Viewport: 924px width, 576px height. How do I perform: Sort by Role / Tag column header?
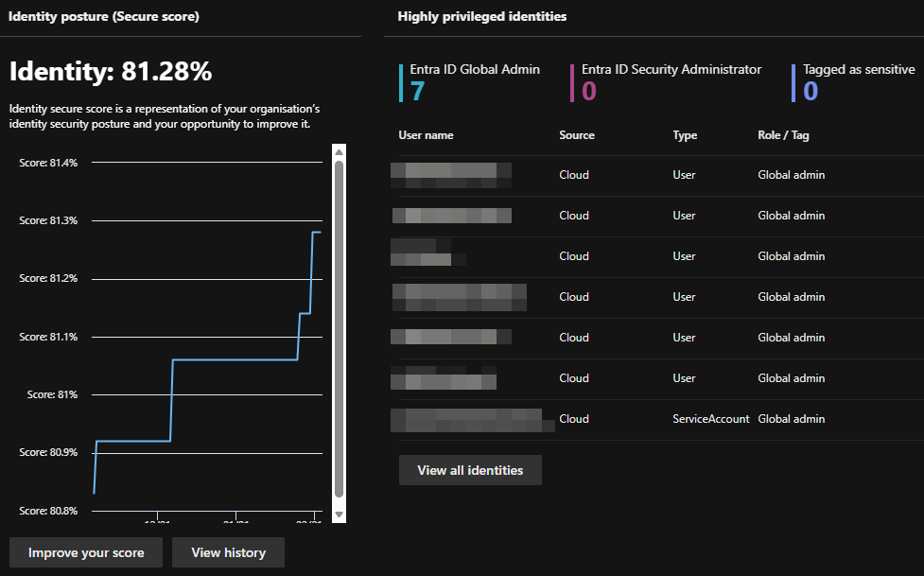783,135
